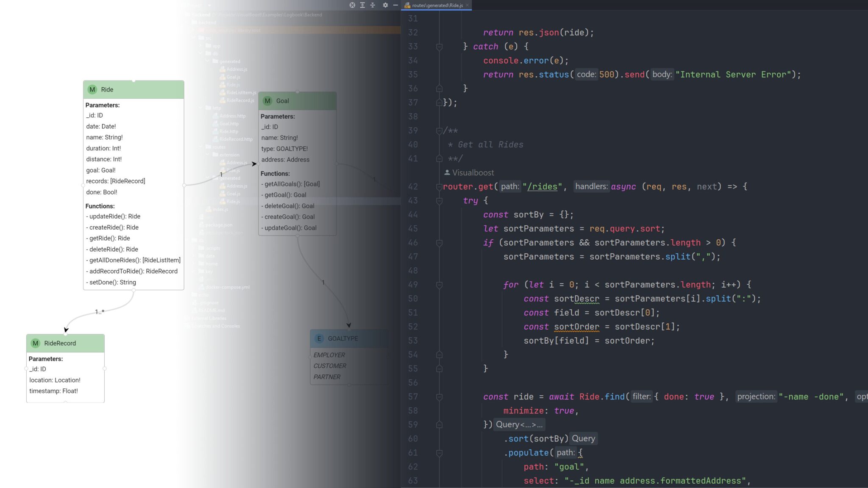Click 'timestamp: Float!' in RideRecord

point(53,391)
